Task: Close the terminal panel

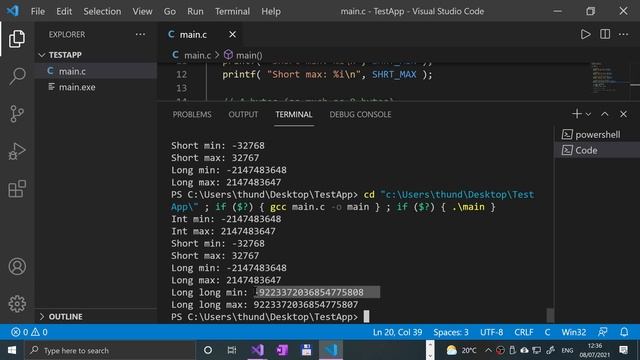Action: (623, 114)
